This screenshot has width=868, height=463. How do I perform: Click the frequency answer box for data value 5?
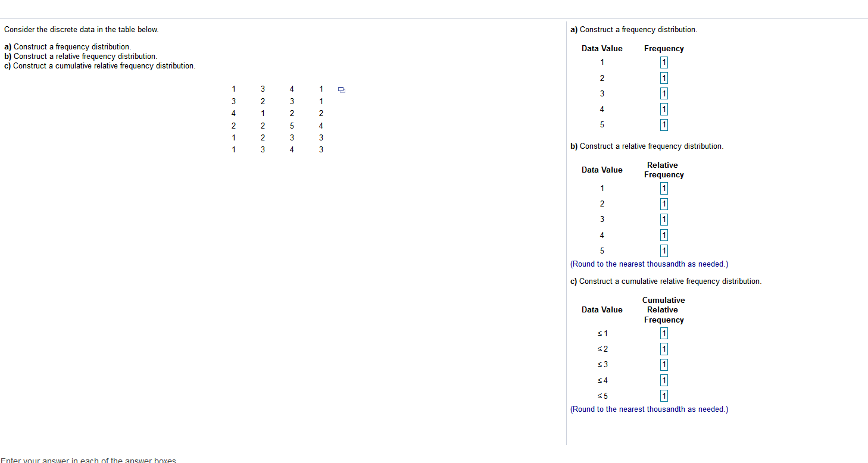(x=663, y=124)
